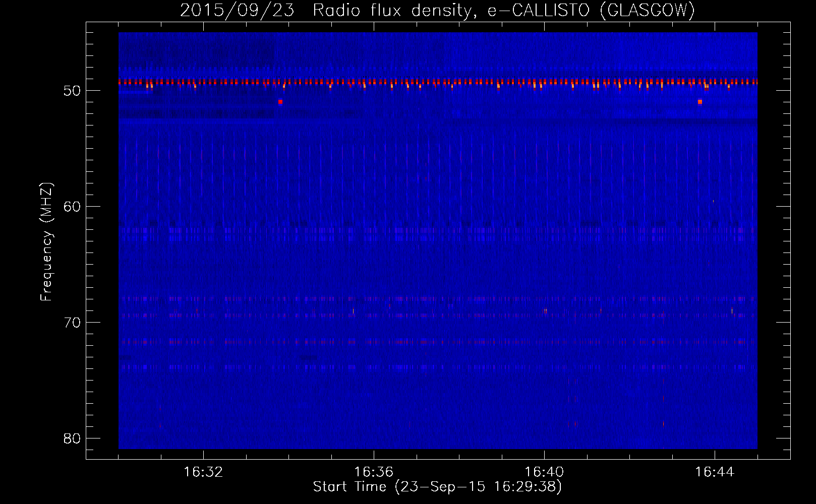Viewport: 816px width, 504px height.
Task: Click the 16:32 time tick label
Action: click(203, 472)
